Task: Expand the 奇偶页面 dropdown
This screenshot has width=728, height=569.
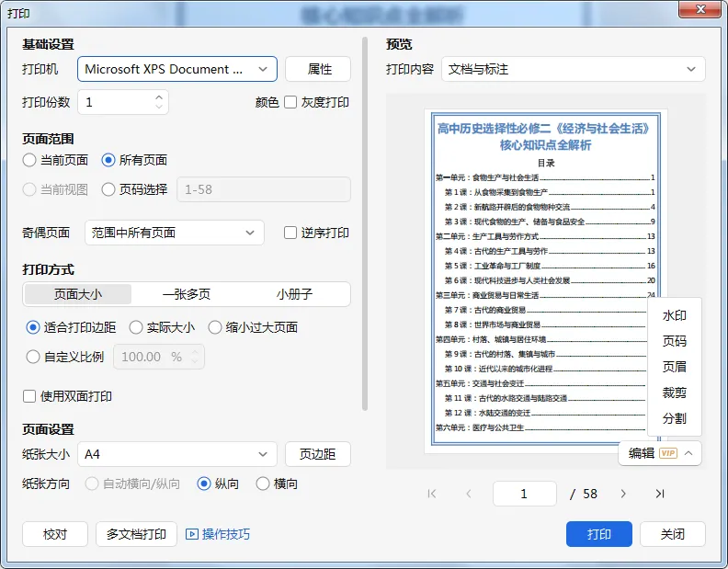Action: pyautogui.click(x=175, y=233)
